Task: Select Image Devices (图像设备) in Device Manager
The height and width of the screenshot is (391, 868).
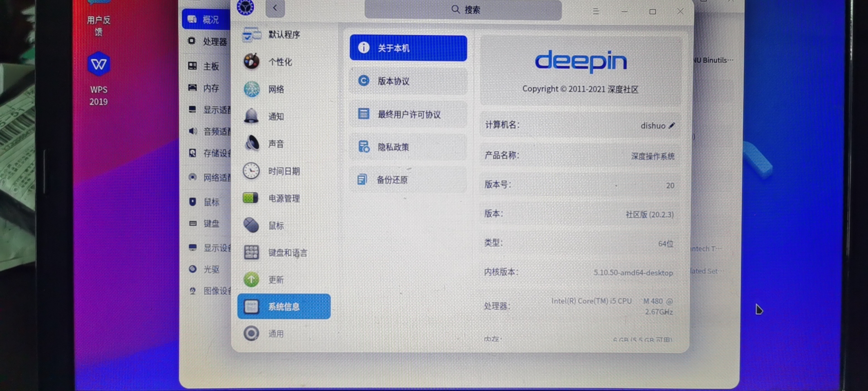Action: [209, 291]
